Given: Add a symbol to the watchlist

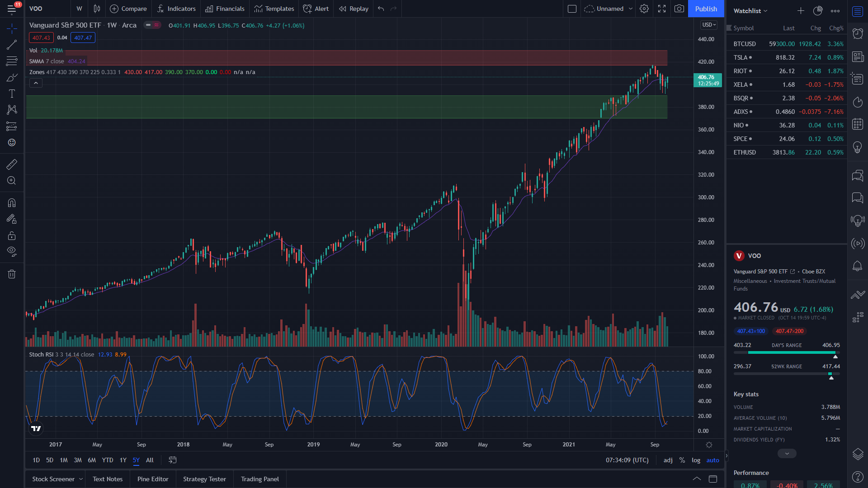Looking at the screenshot, I should pos(801,10).
